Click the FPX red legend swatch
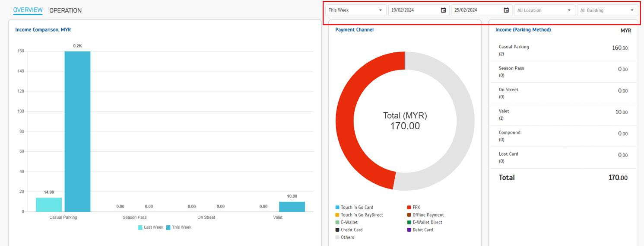 [409, 208]
